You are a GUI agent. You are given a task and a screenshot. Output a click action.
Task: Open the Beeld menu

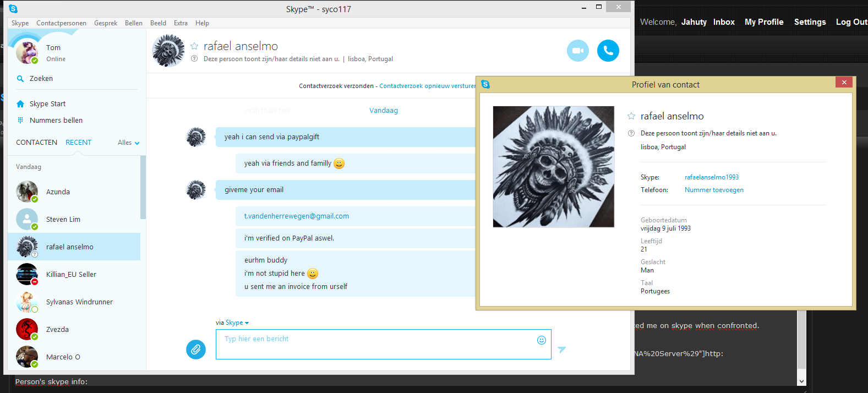pos(158,23)
